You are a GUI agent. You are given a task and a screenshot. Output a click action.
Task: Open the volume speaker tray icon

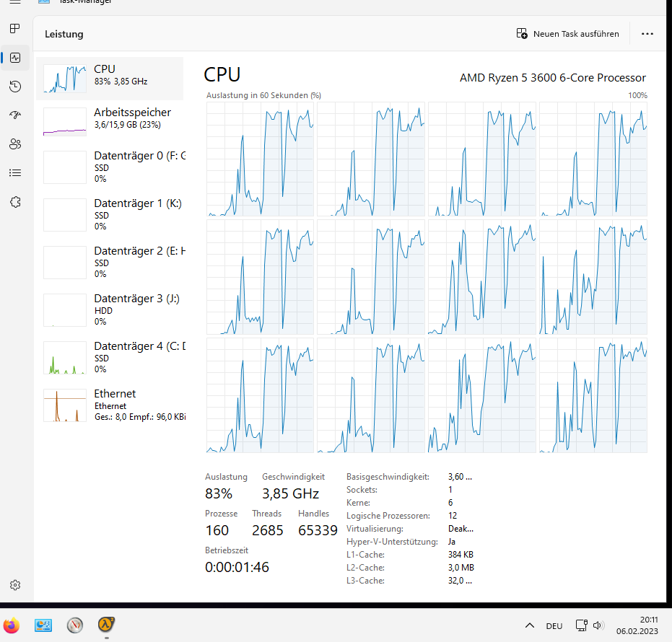coord(598,625)
